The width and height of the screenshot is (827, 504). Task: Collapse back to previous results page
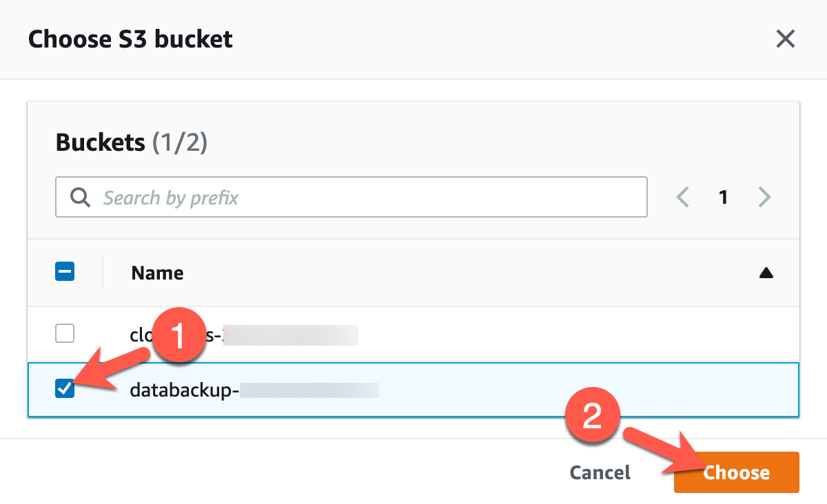coord(682,198)
